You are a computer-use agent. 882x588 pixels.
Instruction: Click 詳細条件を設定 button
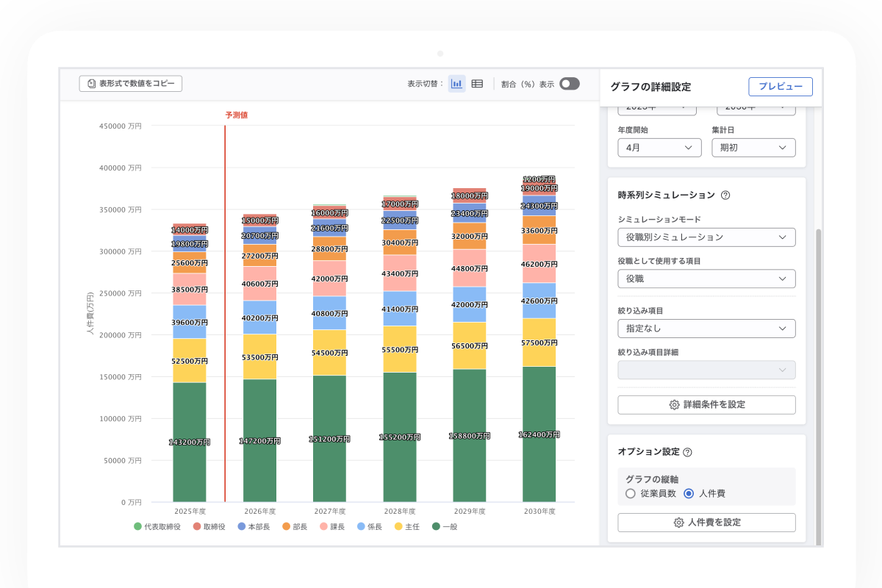[x=706, y=405]
